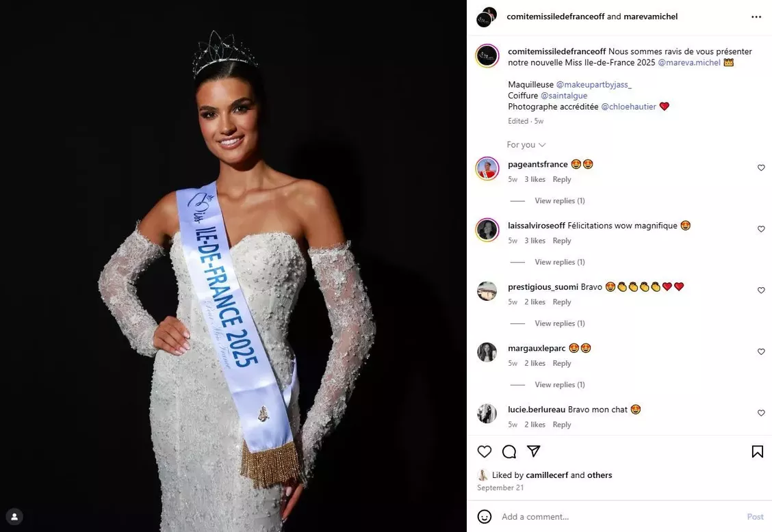Open pageantsfrance profile avatar

pyautogui.click(x=487, y=168)
